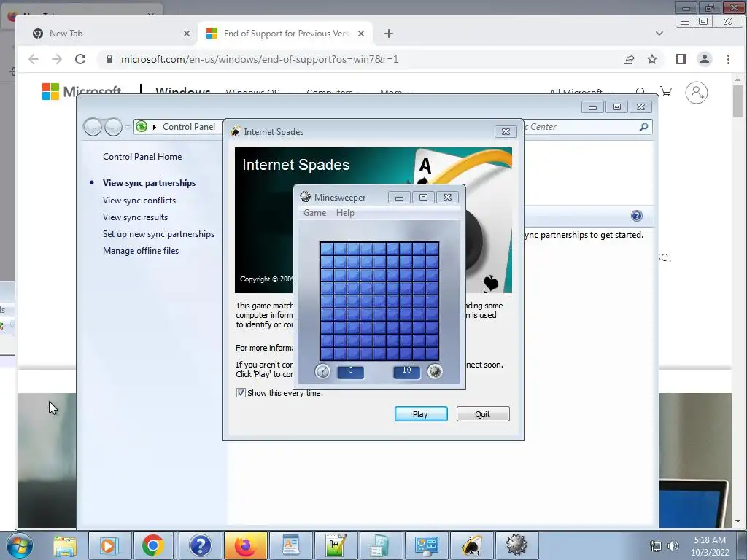Click sign-in account icon on Microsoft site
The height and width of the screenshot is (560, 747).
697,93
